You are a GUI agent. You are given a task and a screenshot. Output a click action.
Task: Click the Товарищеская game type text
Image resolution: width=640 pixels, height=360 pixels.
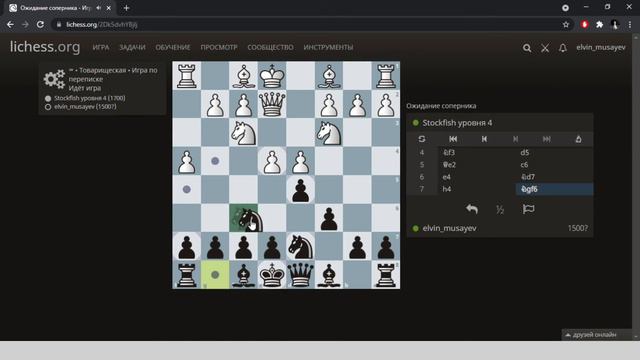(x=102, y=70)
